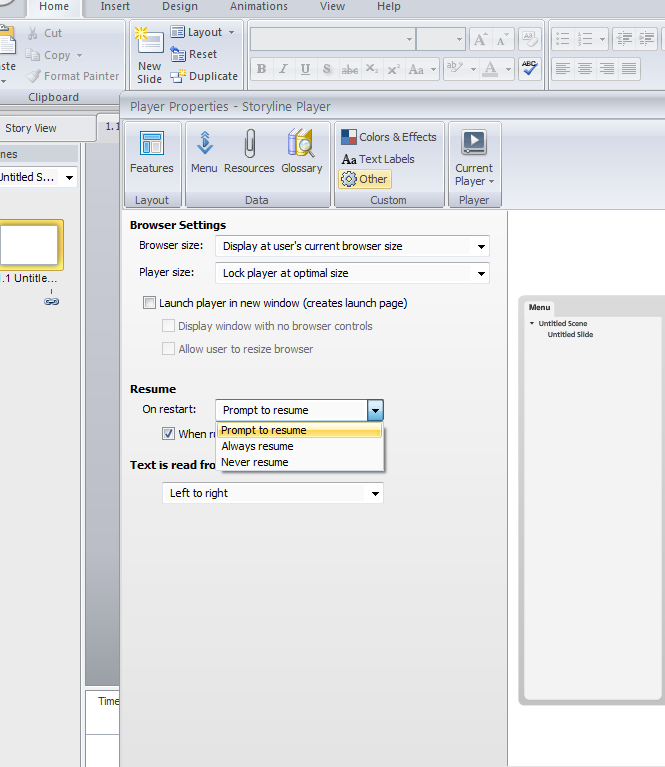Clear text formatting with eraser icon
This screenshot has width=665, height=767.
(529, 40)
